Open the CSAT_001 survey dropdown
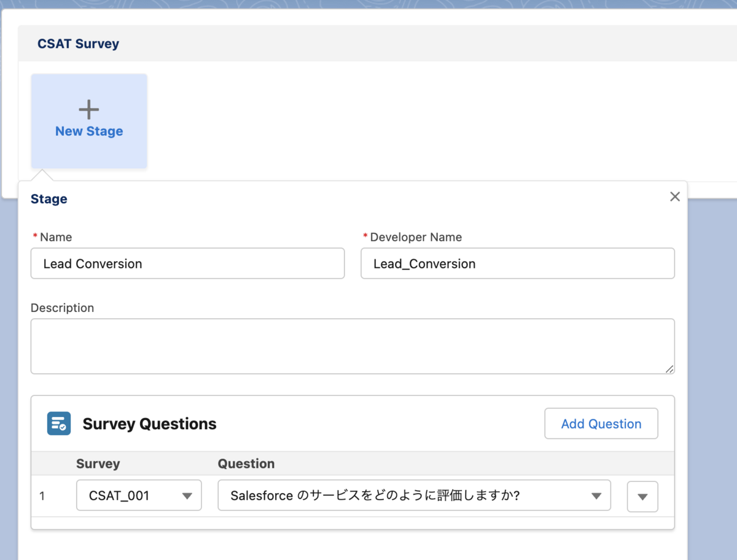The width and height of the screenshot is (737, 560). click(x=138, y=495)
